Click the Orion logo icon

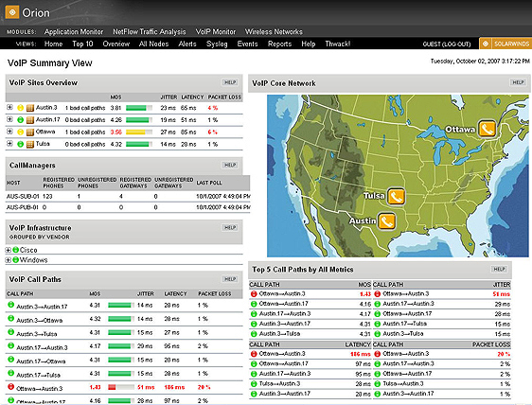[12, 13]
